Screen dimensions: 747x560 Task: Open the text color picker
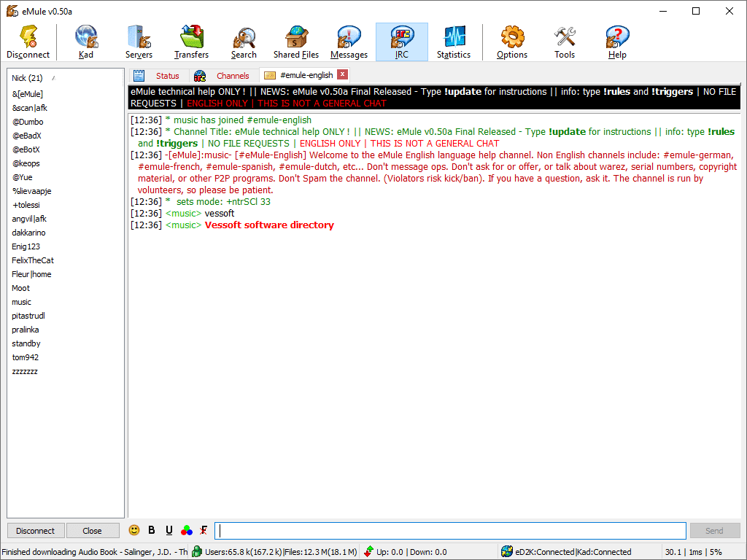tap(187, 530)
